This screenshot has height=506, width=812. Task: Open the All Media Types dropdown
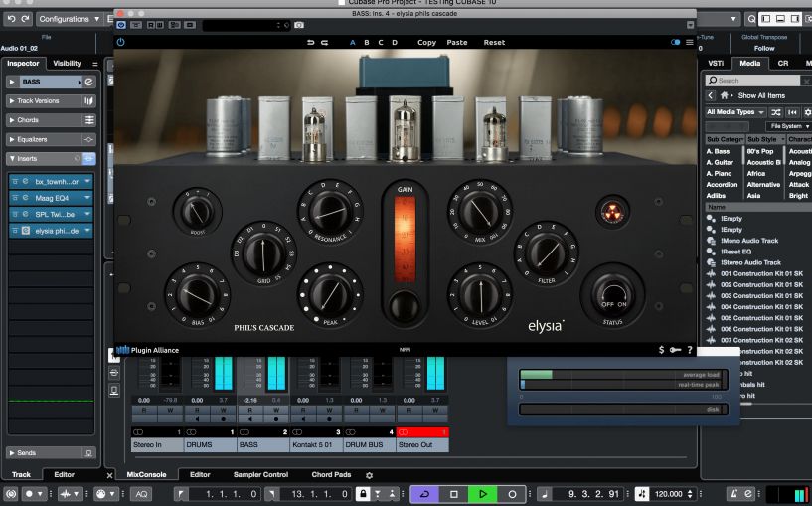point(735,112)
